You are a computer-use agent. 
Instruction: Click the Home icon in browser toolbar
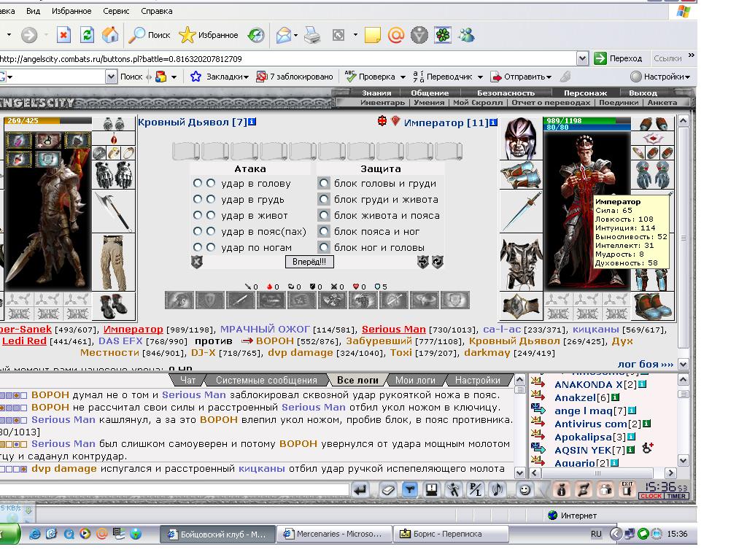[109, 35]
